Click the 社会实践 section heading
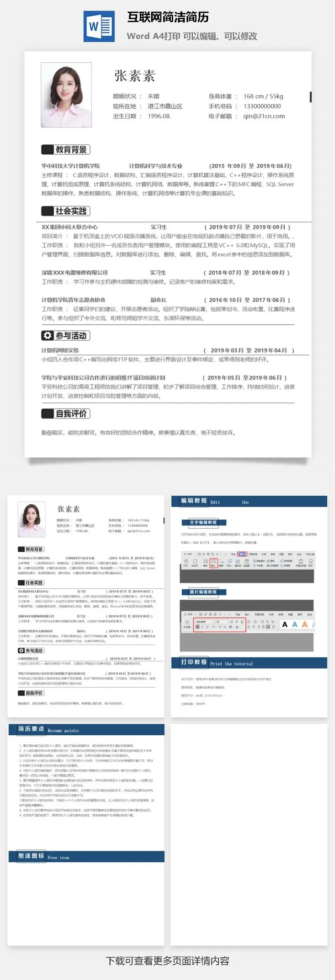Viewport: 335px width, 980px height. point(66,211)
